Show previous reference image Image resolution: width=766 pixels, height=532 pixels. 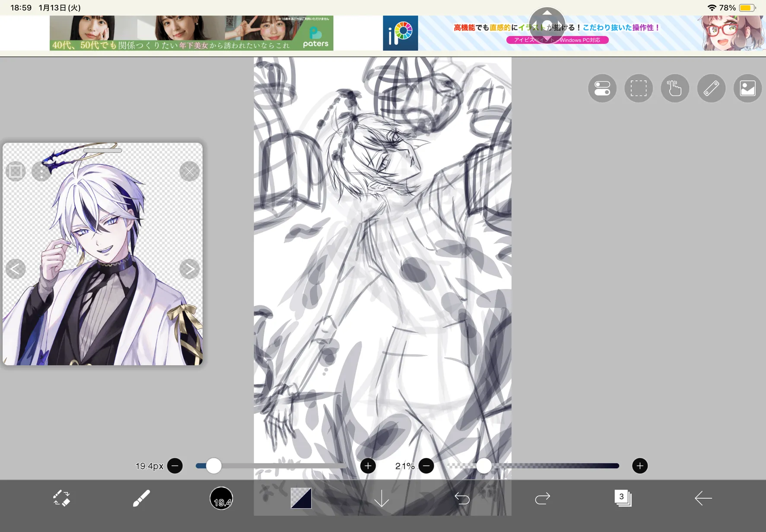(16, 269)
